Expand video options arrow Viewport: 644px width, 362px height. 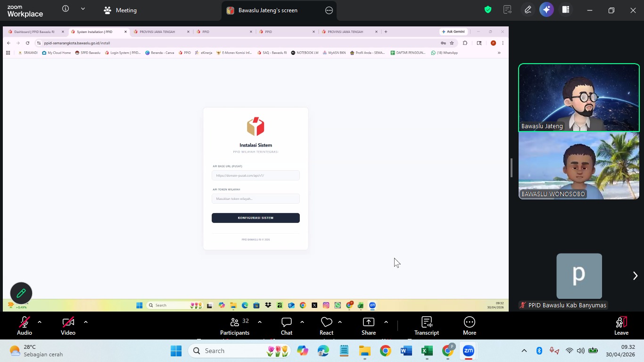[85, 322]
